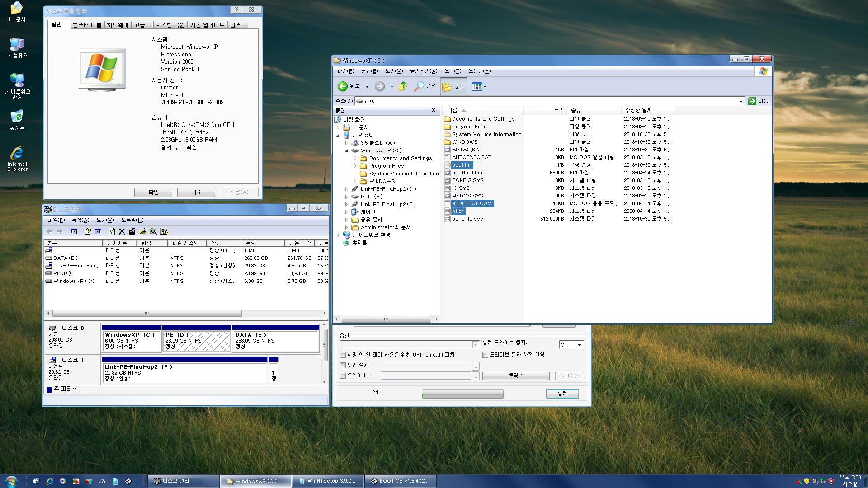Switch to 시스템 복원 tab
868x488 pixels.
[x=170, y=25]
